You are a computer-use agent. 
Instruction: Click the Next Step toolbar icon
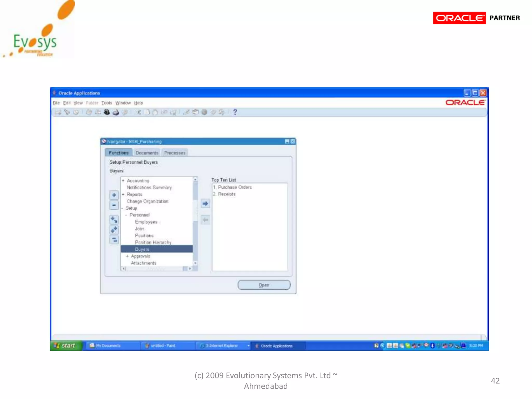[x=98, y=112]
